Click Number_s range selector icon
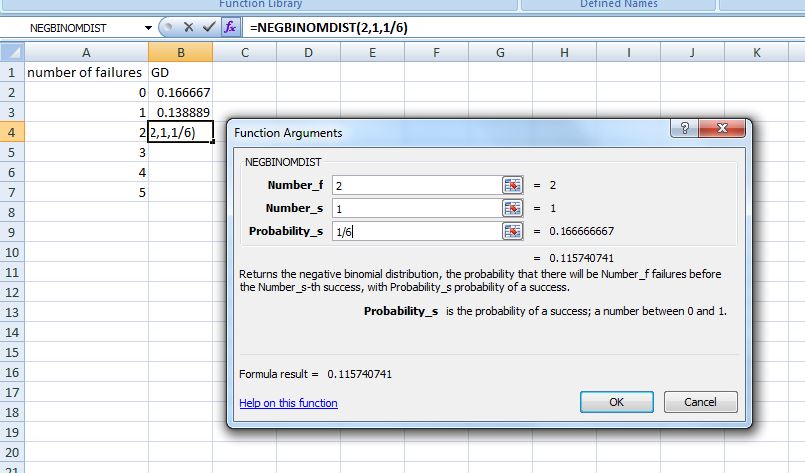 click(x=512, y=208)
